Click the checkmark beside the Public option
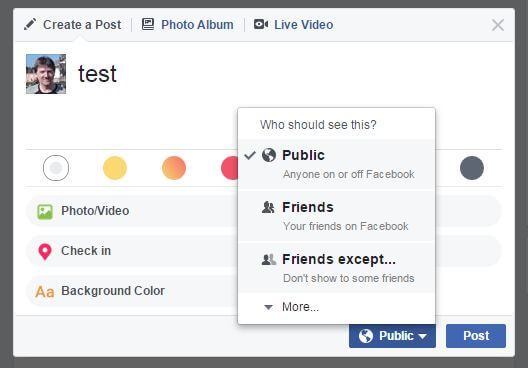528x368 pixels. 250,155
